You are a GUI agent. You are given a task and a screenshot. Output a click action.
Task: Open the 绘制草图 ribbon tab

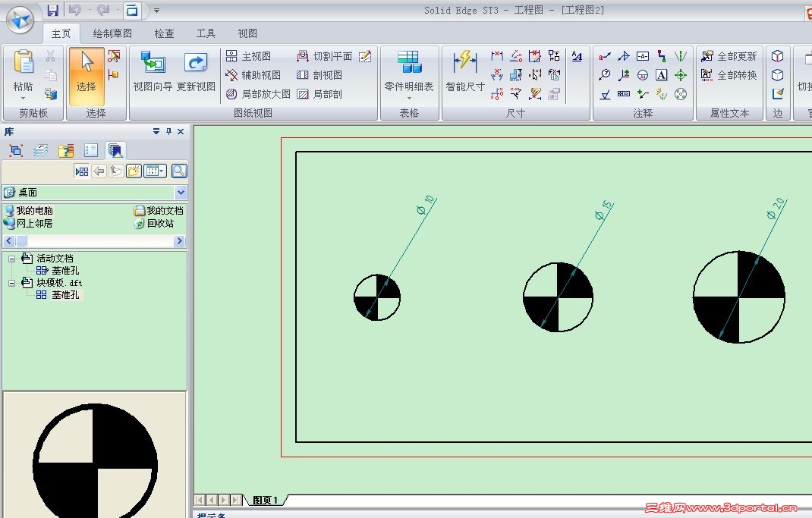[112, 33]
